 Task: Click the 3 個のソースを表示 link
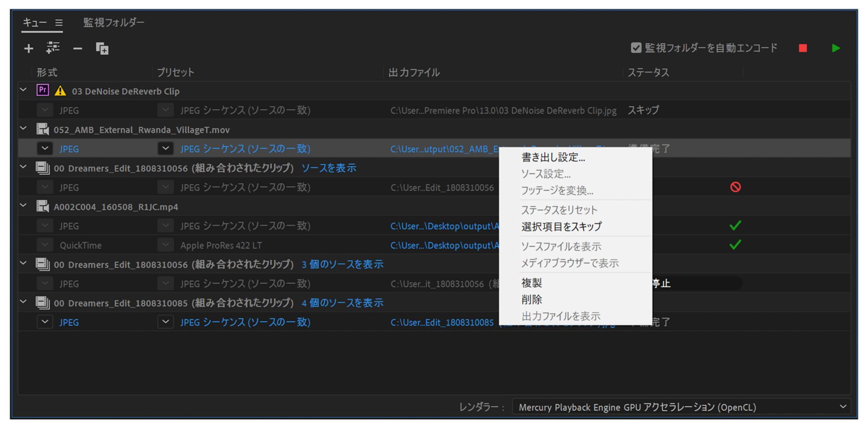point(342,264)
